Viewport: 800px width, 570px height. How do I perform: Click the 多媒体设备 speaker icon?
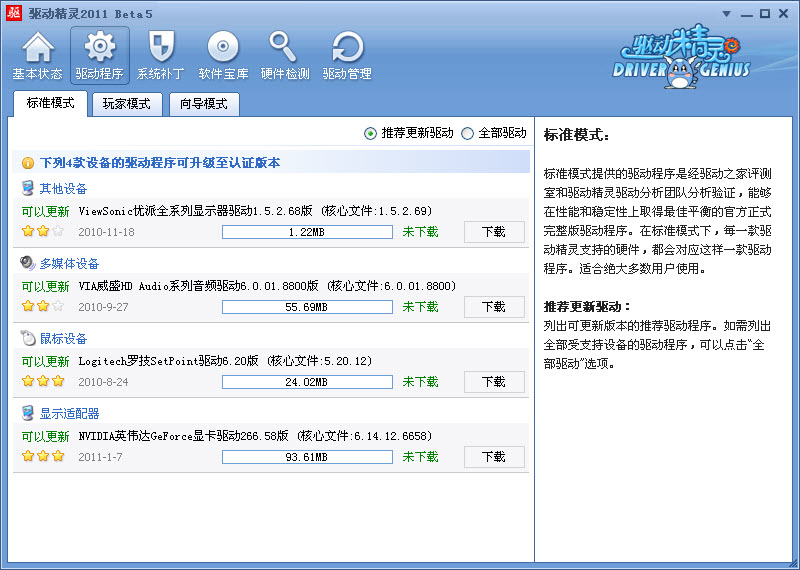pyautogui.click(x=28, y=263)
